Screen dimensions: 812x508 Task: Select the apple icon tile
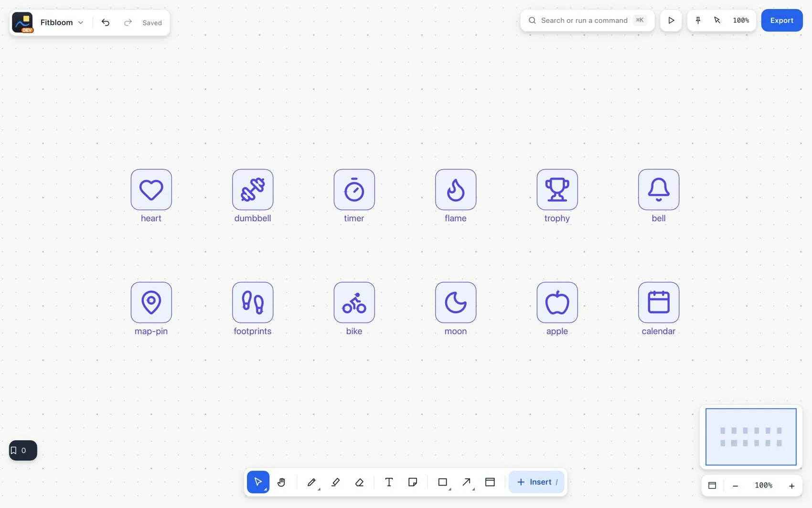[557, 302]
